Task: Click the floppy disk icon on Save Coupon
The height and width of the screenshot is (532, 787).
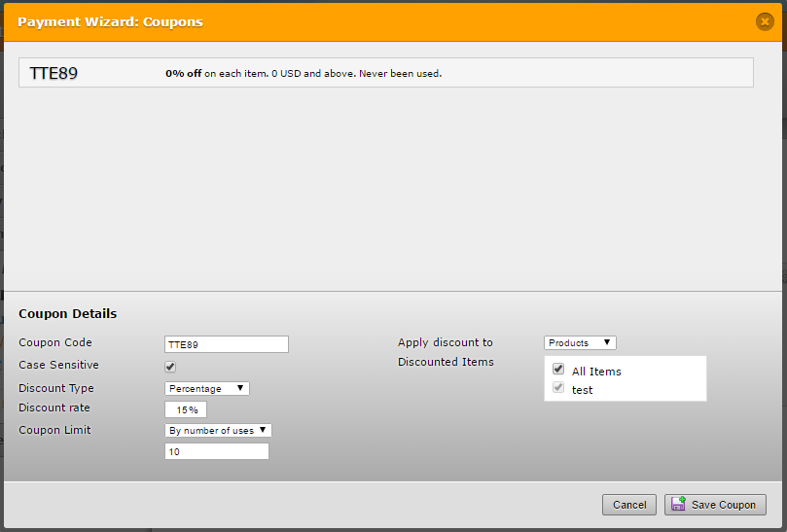Action: tap(678, 504)
